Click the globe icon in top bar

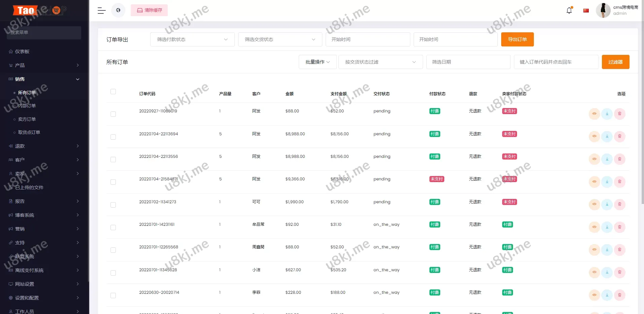(118, 10)
